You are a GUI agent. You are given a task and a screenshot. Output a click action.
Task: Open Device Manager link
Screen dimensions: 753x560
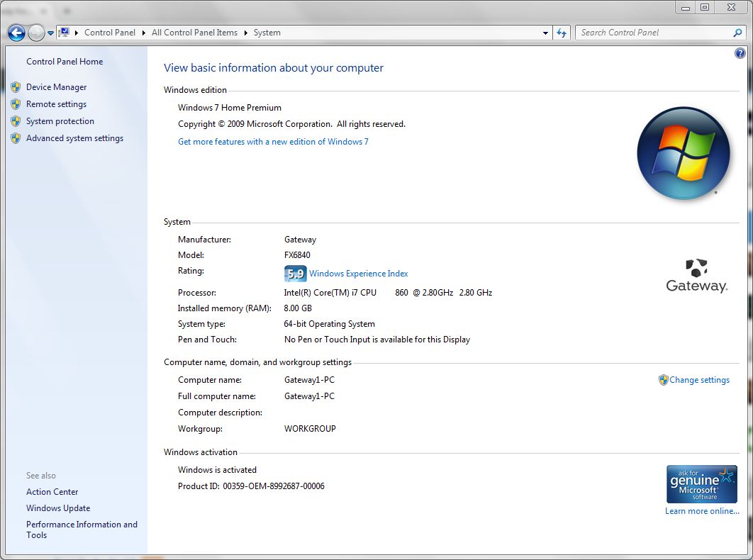point(56,87)
